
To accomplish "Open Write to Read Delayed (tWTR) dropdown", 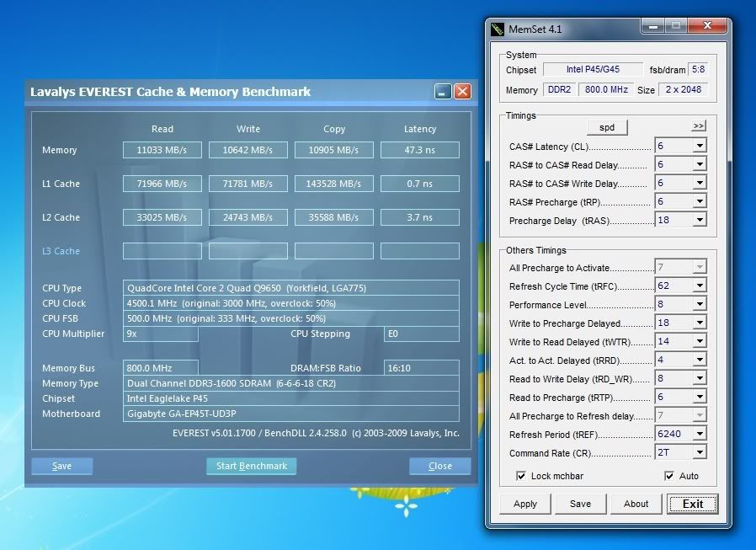I will 700,342.
